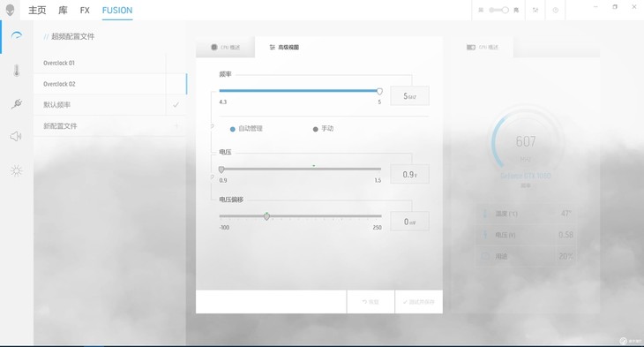
Task: Click the 测试并保存 test and save button
Action: (x=419, y=302)
